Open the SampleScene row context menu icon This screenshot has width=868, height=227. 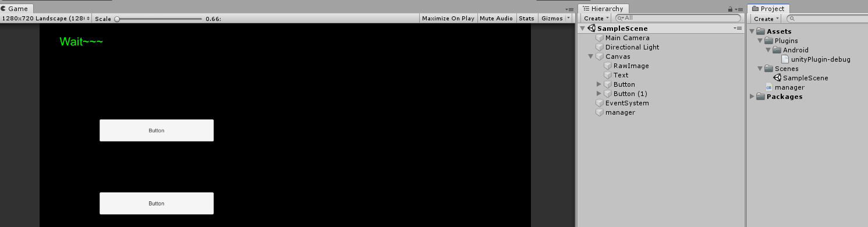[x=738, y=29]
